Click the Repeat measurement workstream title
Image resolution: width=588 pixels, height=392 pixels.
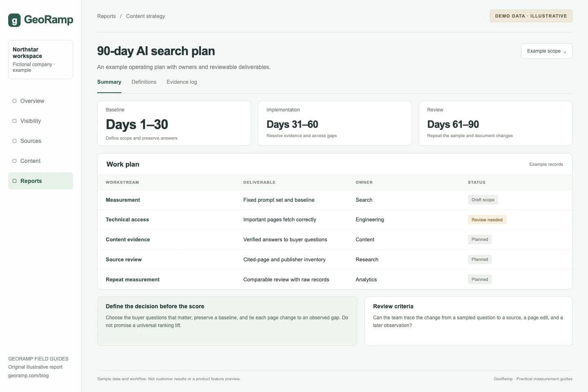pos(132,280)
